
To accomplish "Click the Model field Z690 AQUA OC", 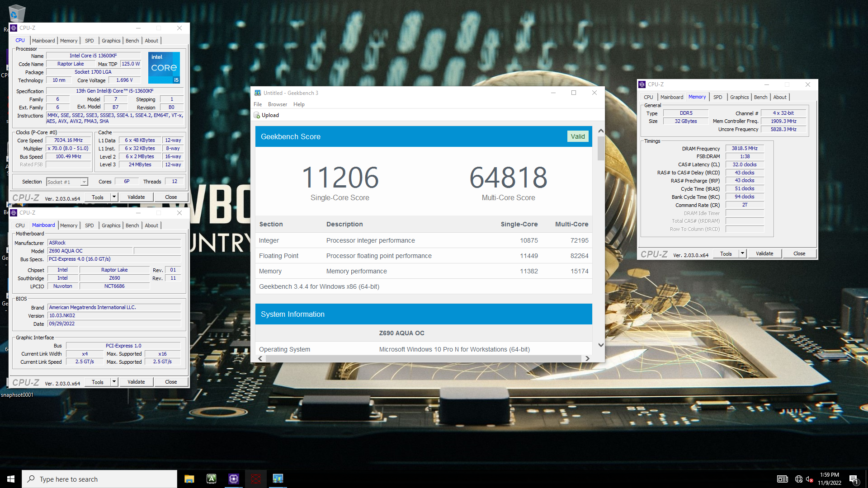I will (x=90, y=251).
